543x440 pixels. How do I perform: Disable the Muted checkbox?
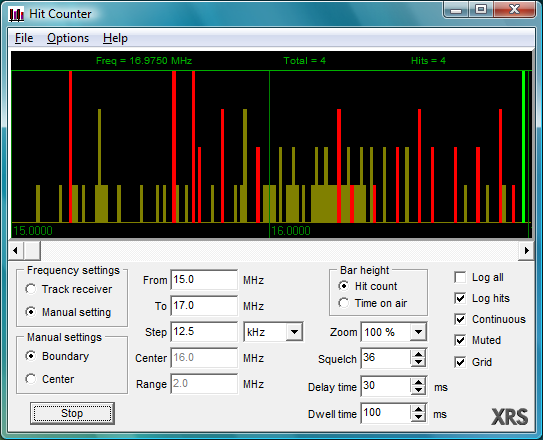point(460,340)
